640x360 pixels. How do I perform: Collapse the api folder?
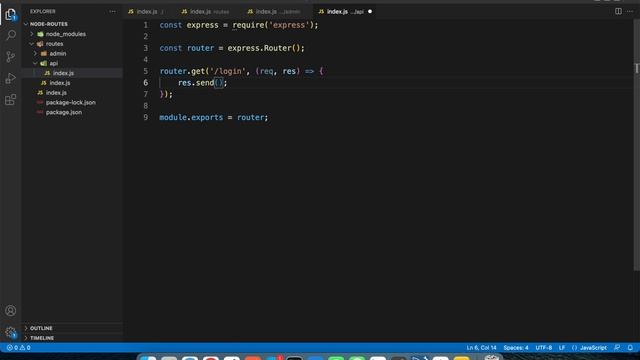[53, 63]
